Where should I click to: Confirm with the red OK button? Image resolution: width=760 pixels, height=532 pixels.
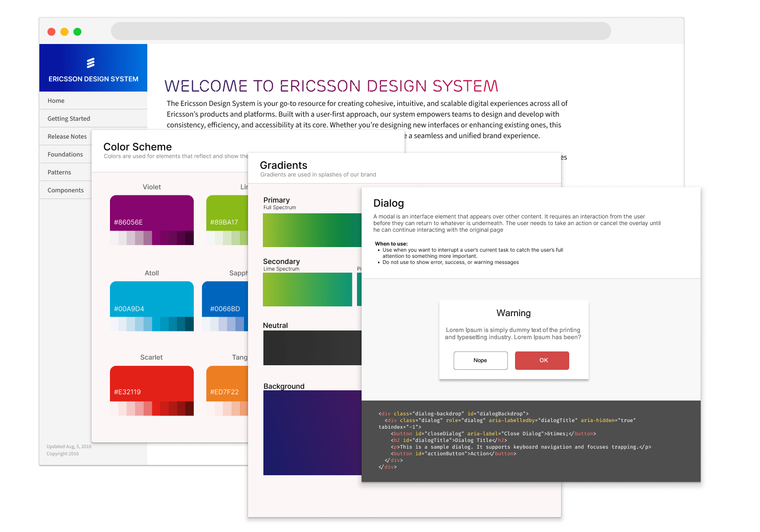point(542,361)
